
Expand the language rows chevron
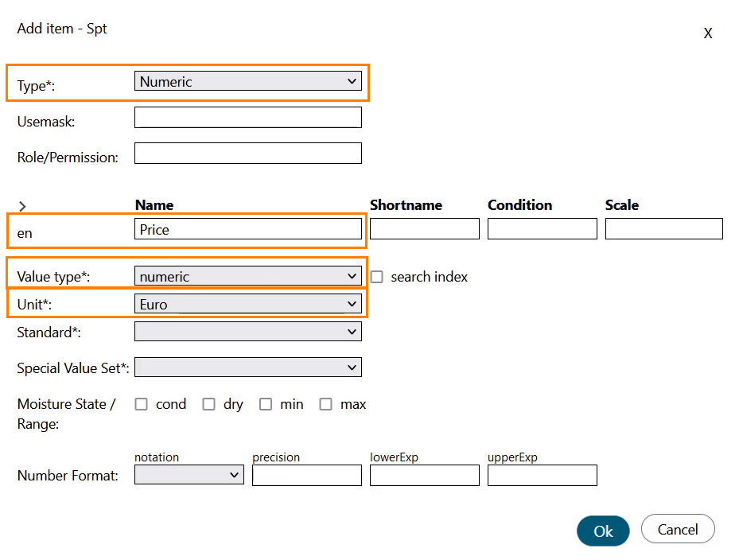pos(22,206)
